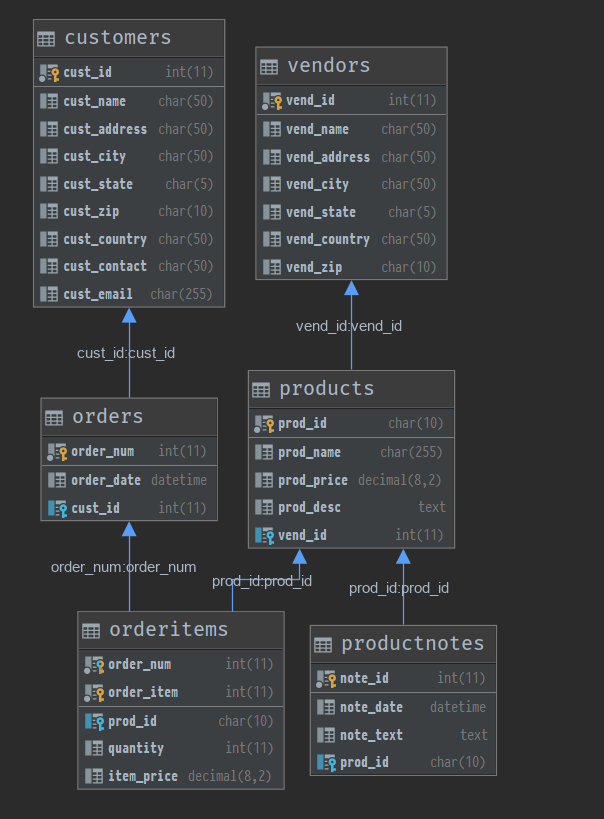Click foreign key icon beside vend_id in products

coord(264,535)
